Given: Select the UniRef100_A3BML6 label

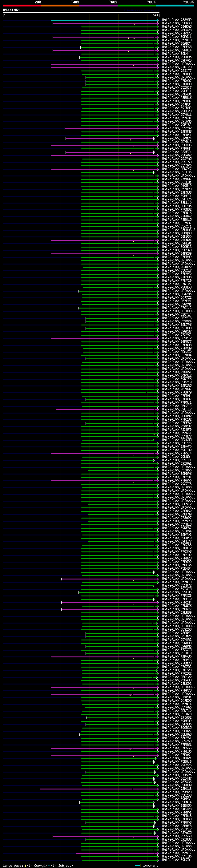Looking at the screenshot, I should tap(177, 98).
